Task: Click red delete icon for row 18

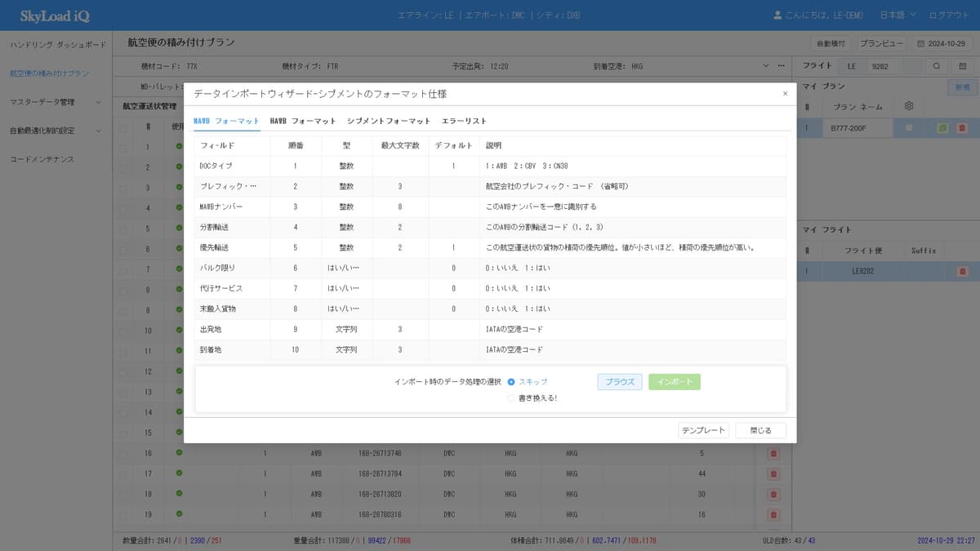Action: click(774, 494)
